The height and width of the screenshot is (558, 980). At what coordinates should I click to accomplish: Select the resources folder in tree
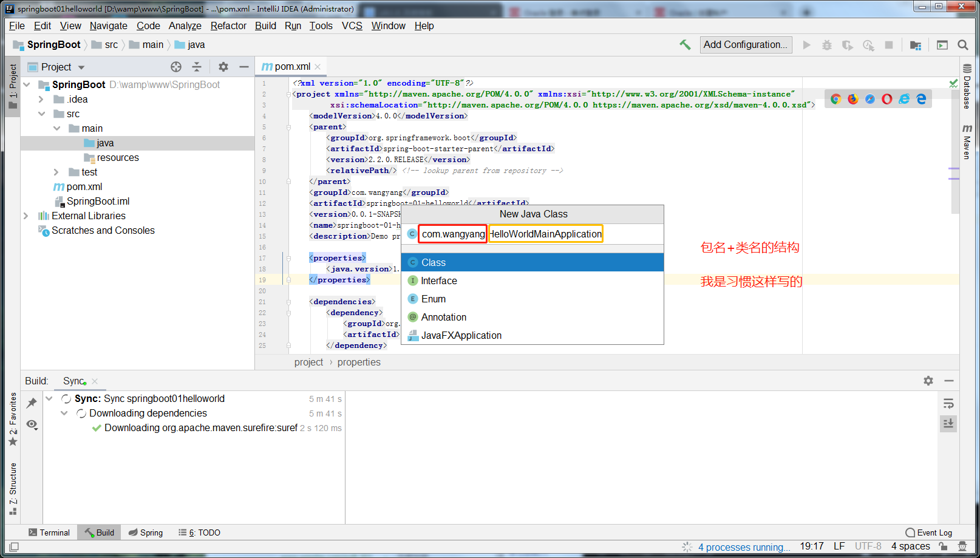tap(118, 157)
